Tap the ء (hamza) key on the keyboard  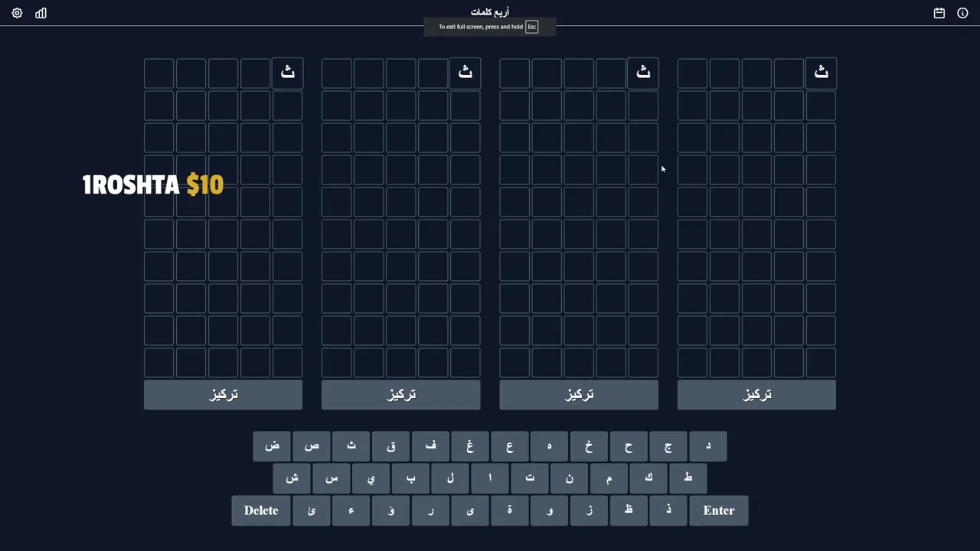[351, 510]
